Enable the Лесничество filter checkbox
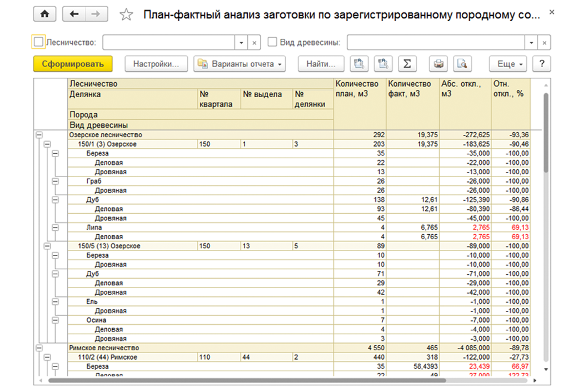Viewport: 588px width, 388px height. [x=38, y=42]
